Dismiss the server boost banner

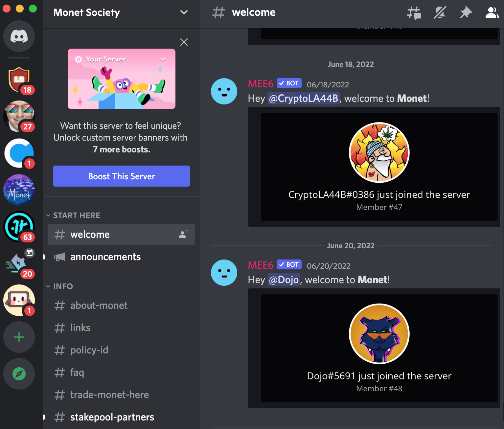tap(184, 42)
